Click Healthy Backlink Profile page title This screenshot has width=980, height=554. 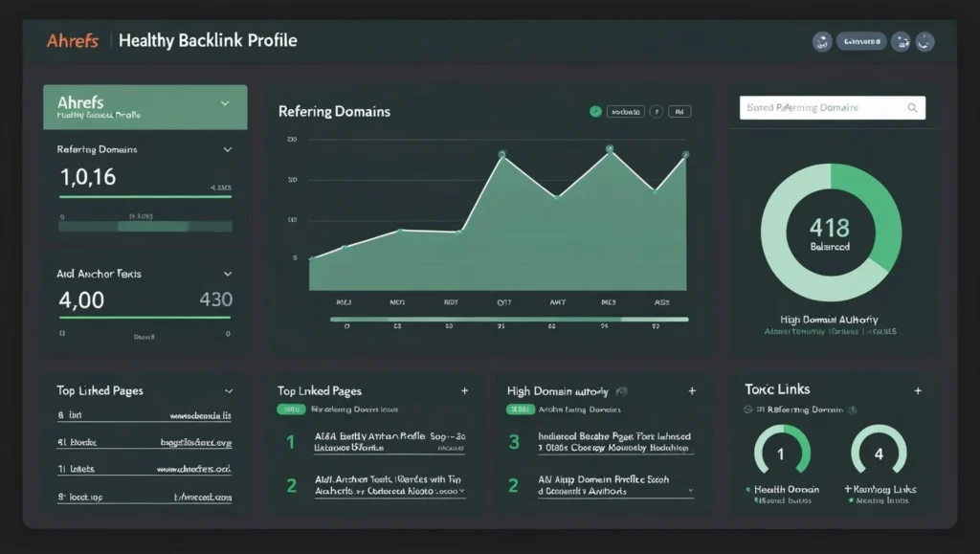(208, 40)
